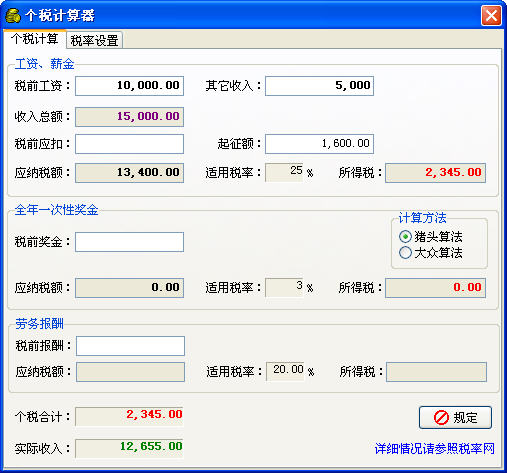Viewport: 507px width, 473px height.
Task: Click the 税前奖金 input field
Action: click(129, 242)
